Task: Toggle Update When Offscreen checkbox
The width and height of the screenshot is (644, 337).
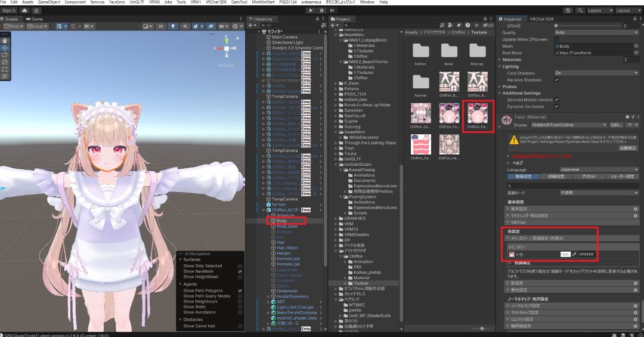Action: [557, 39]
